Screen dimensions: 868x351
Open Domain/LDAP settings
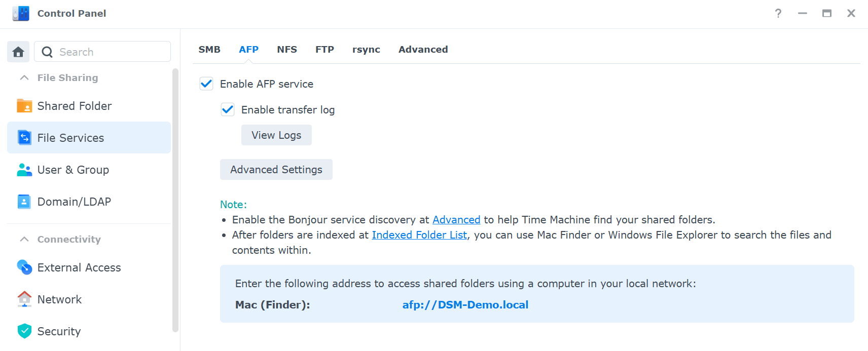(x=89, y=202)
